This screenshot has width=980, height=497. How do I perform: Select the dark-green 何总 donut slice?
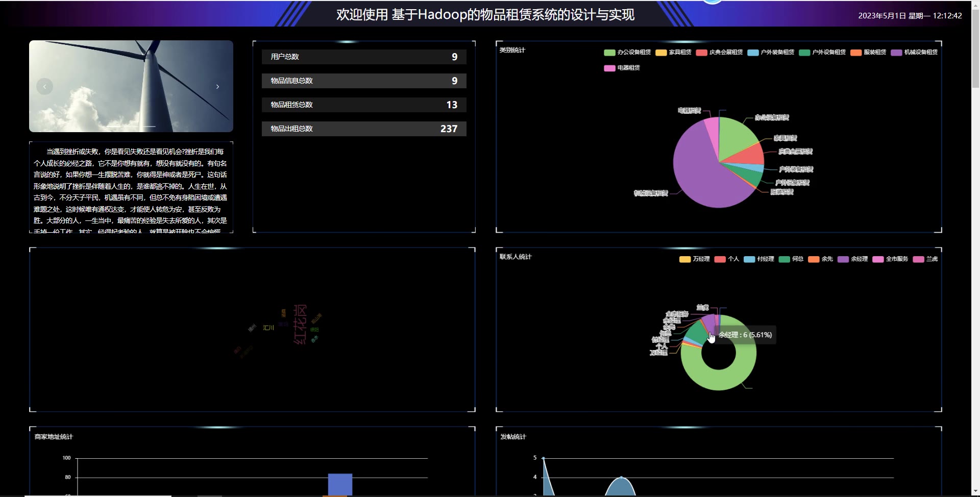[697, 333]
